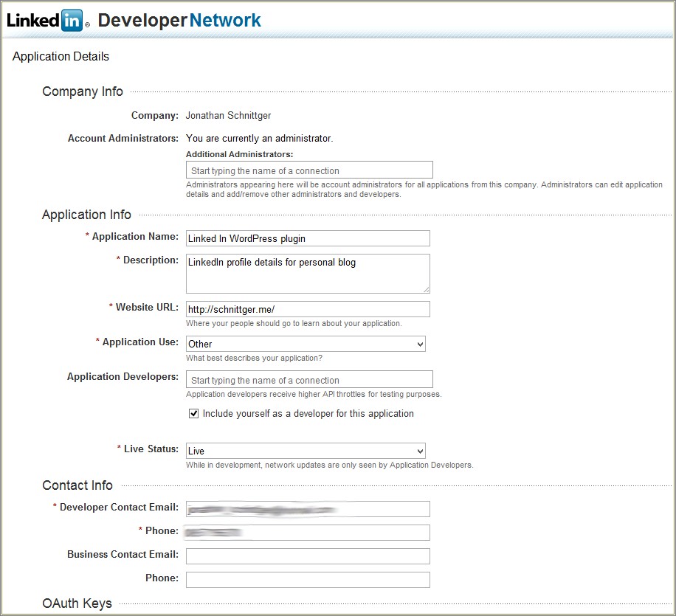This screenshot has height=616, width=676.
Task: Click inside the Description text area
Action: tap(308, 273)
